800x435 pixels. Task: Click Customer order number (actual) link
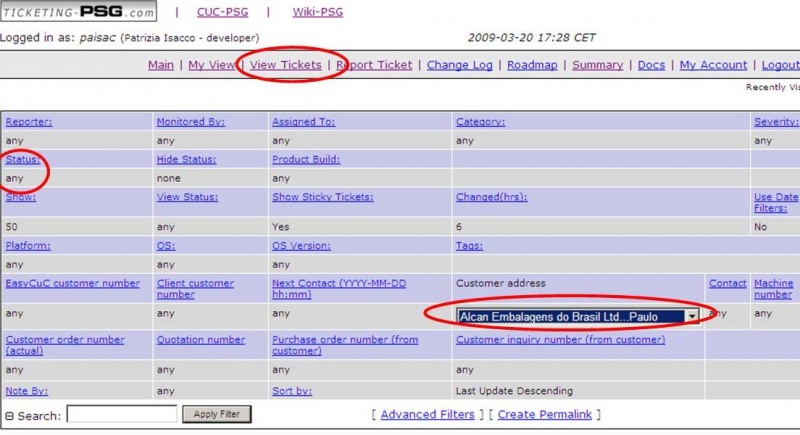(x=65, y=345)
